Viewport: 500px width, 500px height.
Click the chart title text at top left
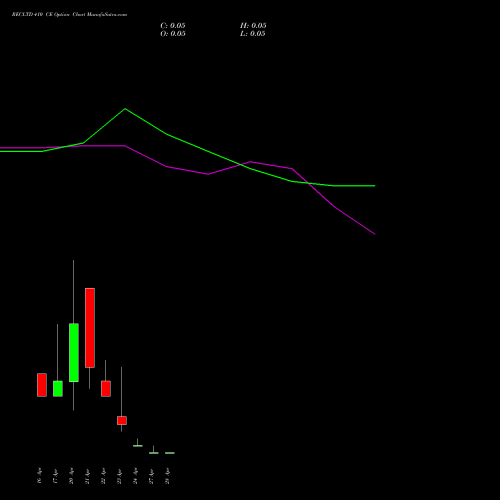pyautogui.click(x=69, y=15)
